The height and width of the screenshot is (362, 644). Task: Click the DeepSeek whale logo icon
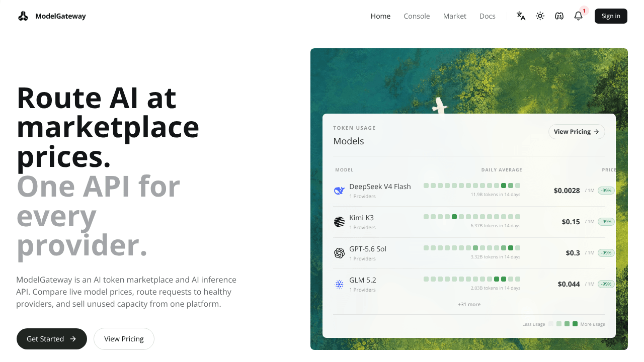(340, 191)
